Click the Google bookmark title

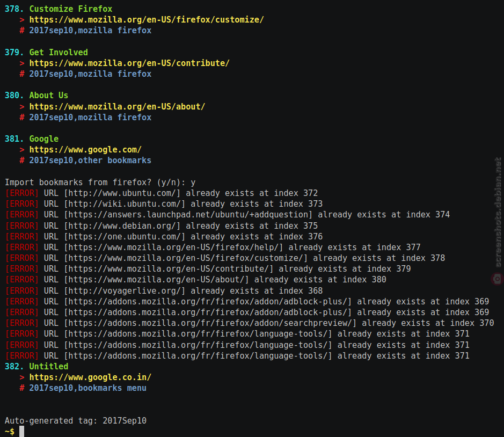43,139
